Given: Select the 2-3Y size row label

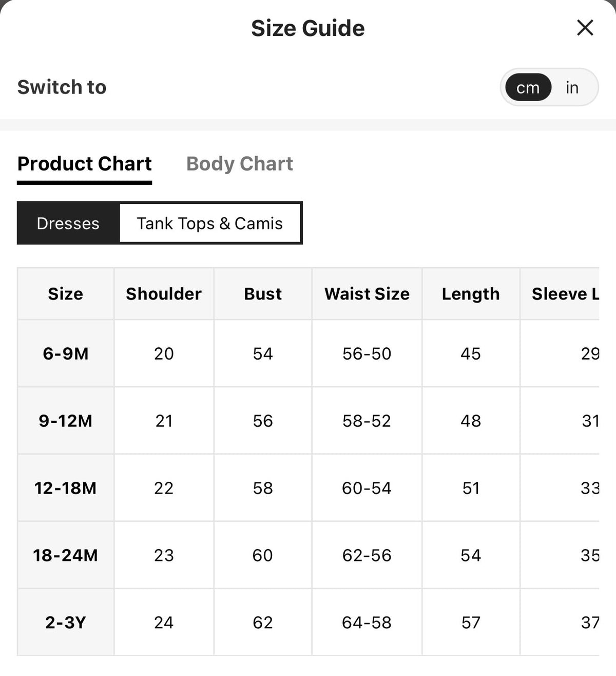Looking at the screenshot, I should coord(66,623).
